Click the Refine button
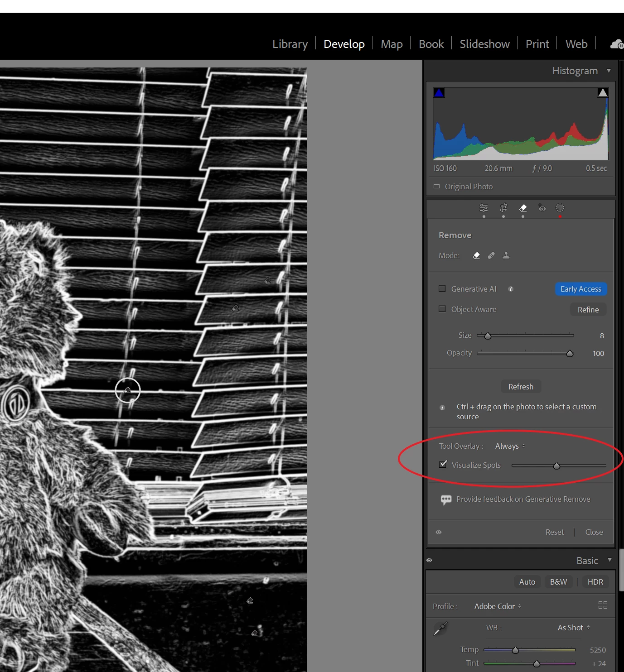This screenshot has height=672, width=624. tap(588, 310)
